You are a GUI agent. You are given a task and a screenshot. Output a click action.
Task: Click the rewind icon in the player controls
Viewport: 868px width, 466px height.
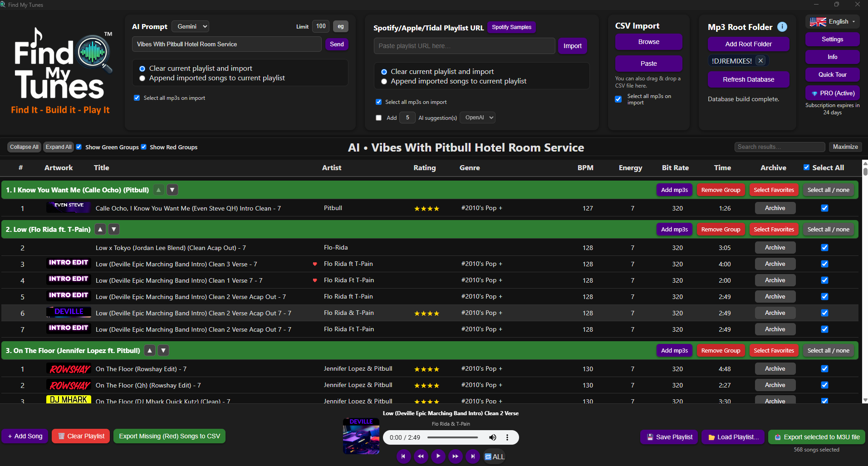click(421, 456)
